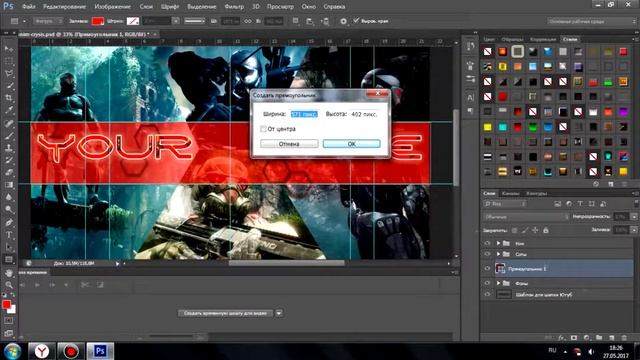
Task: Select the Lasso tool
Action: pyautogui.click(x=9, y=73)
